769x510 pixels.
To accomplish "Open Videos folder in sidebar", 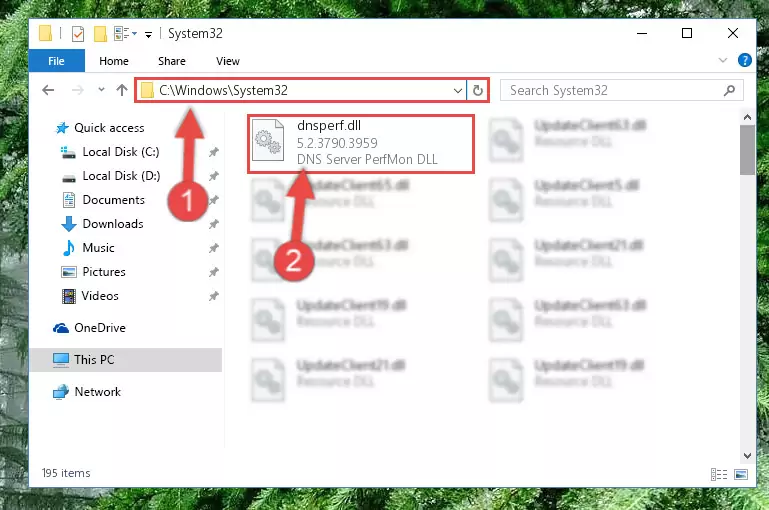I will [x=100, y=296].
